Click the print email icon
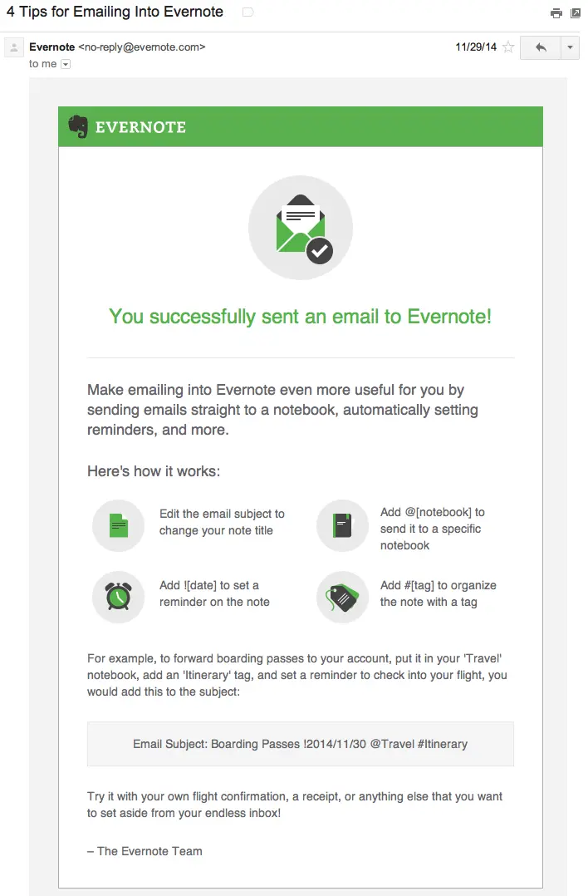Screen dimensions: 588x896 tap(556, 13)
